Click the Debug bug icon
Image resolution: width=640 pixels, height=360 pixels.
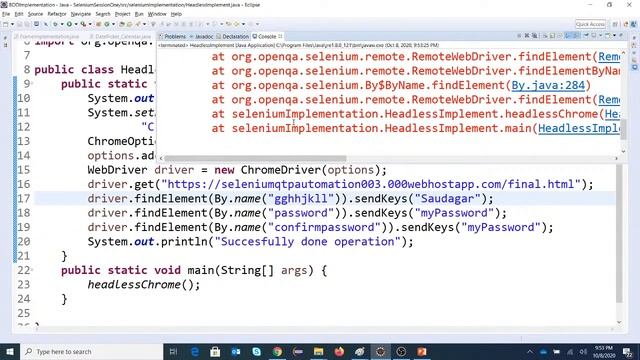[x=55, y=24]
